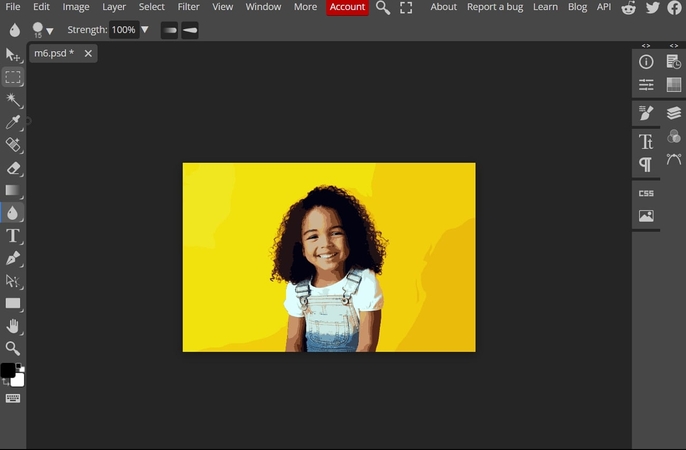Click the red Account button

coord(347,7)
